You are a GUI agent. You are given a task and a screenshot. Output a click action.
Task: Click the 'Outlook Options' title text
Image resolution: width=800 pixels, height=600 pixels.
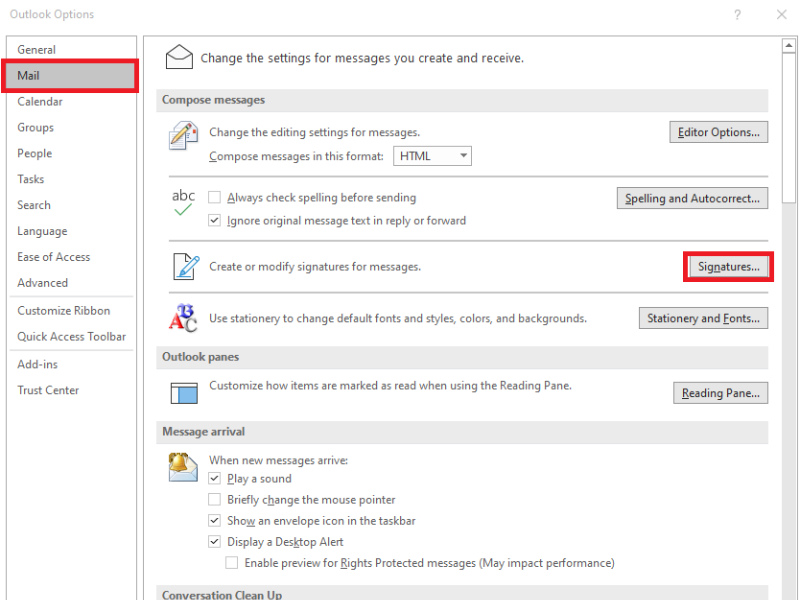pyautogui.click(x=52, y=14)
